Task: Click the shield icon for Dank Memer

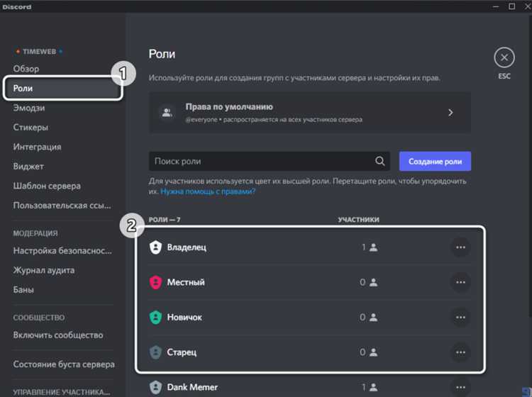Action: (155, 387)
